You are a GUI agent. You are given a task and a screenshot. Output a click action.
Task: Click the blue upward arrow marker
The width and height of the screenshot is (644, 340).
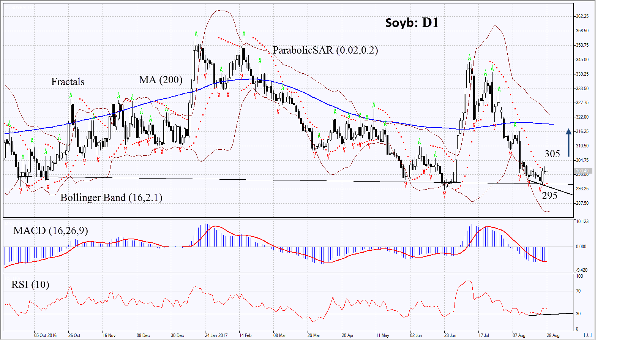568,142
